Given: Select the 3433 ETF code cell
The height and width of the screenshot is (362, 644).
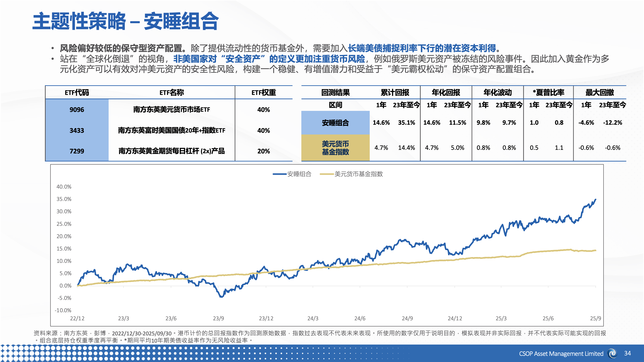Looking at the screenshot, I should pos(77,130).
